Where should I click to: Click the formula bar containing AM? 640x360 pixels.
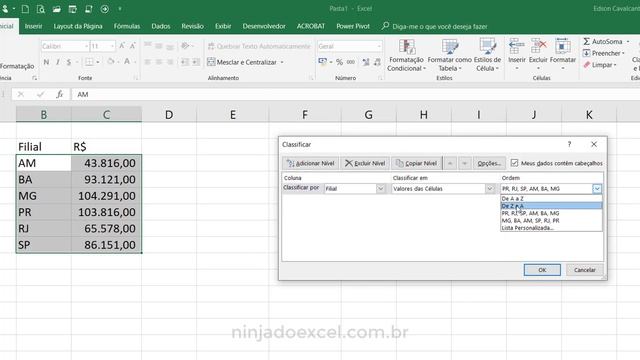click(x=355, y=94)
